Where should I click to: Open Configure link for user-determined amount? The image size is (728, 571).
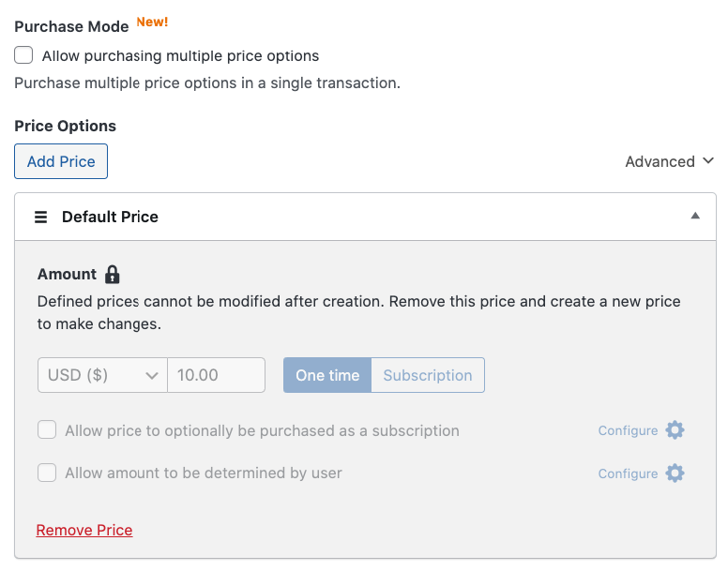point(628,474)
